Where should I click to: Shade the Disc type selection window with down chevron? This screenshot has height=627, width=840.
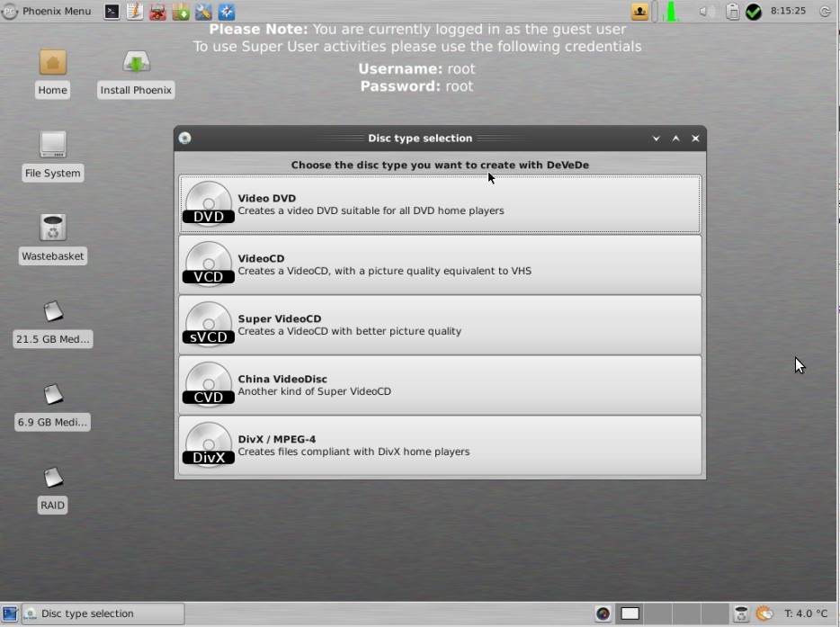(x=657, y=139)
